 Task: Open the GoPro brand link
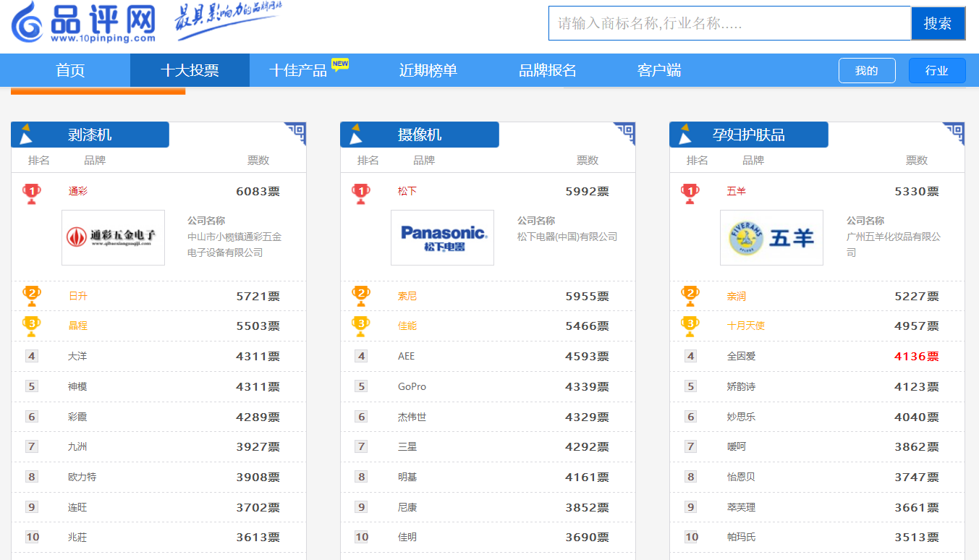pos(412,386)
